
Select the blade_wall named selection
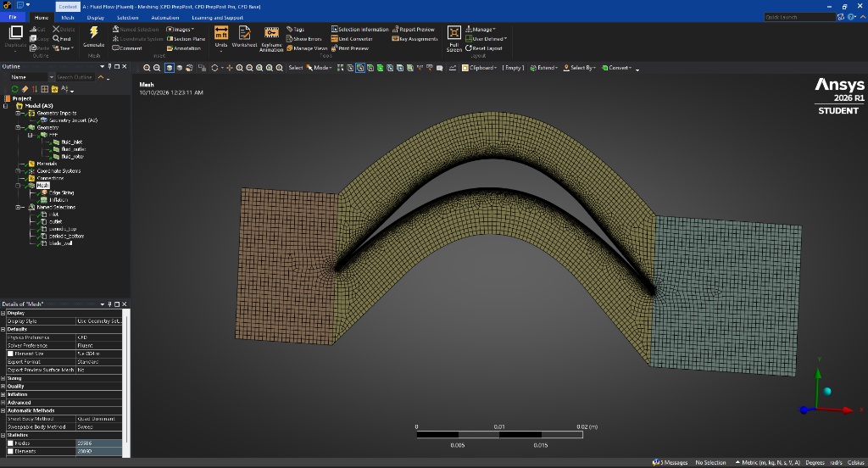[60, 243]
